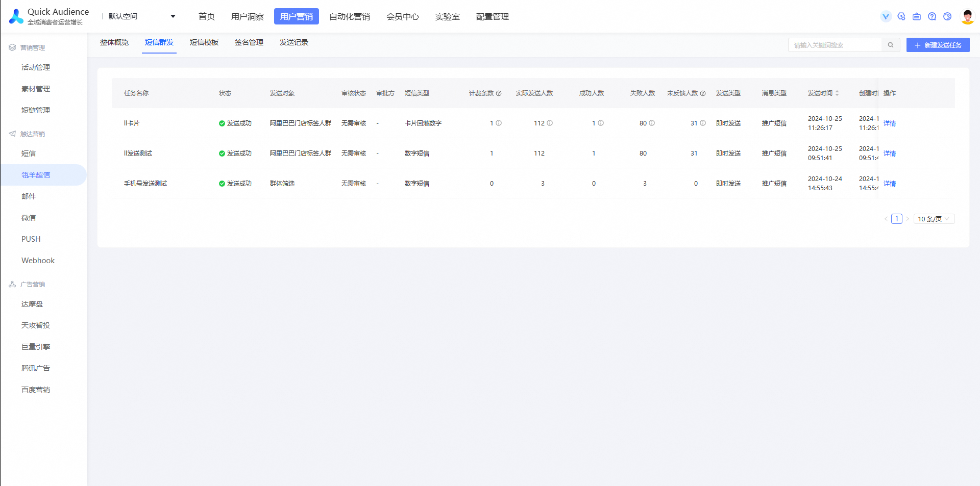Open 会员中心 in top navigation

tap(403, 16)
